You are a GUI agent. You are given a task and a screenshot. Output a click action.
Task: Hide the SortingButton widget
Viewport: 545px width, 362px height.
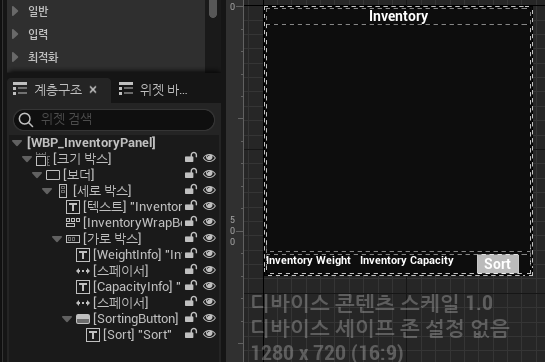tap(209, 318)
